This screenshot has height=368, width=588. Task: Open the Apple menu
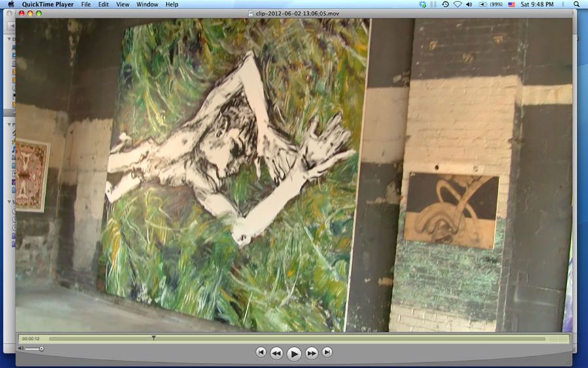[10, 5]
